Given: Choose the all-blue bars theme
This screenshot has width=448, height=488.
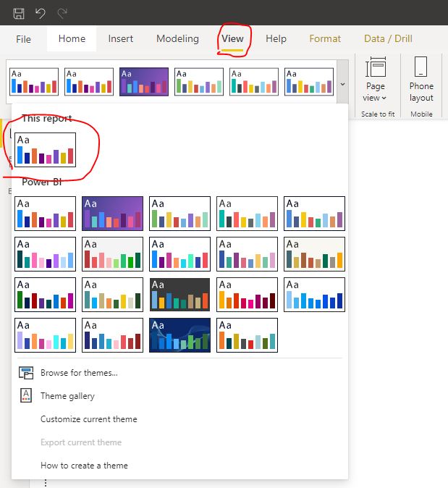Looking at the screenshot, I should [x=314, y=295].
